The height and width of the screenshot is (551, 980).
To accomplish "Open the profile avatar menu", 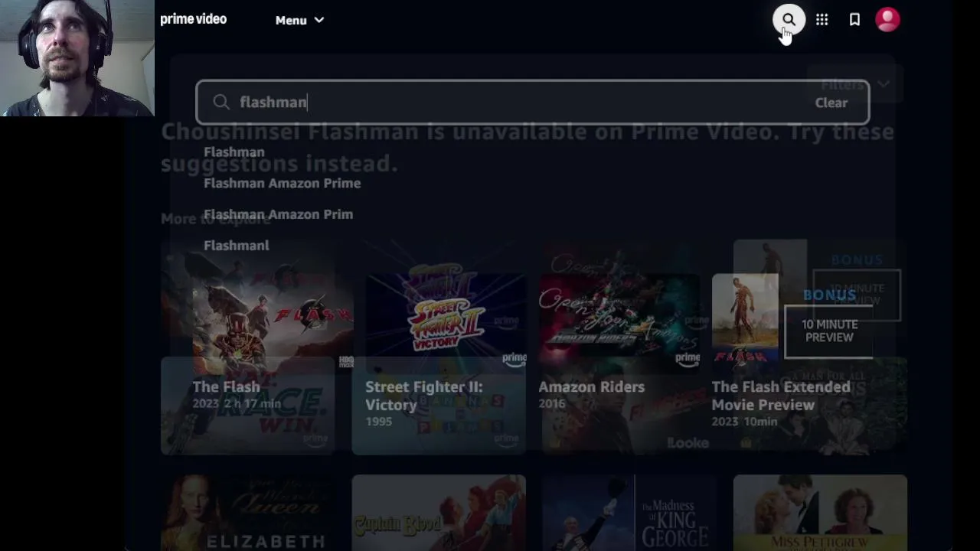I will point(887,20).
